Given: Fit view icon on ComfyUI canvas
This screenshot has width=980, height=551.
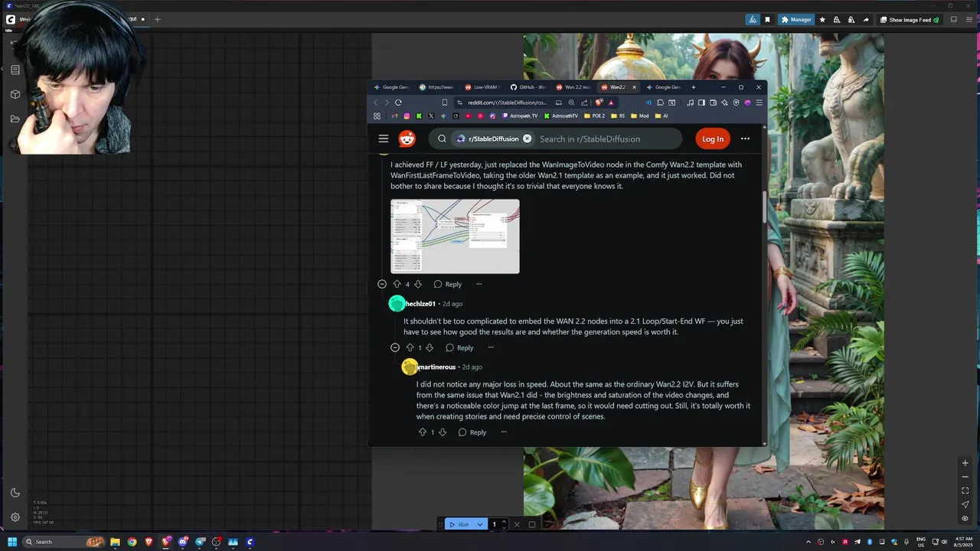Looking at the screenshot, I should (x=965, y=491).
